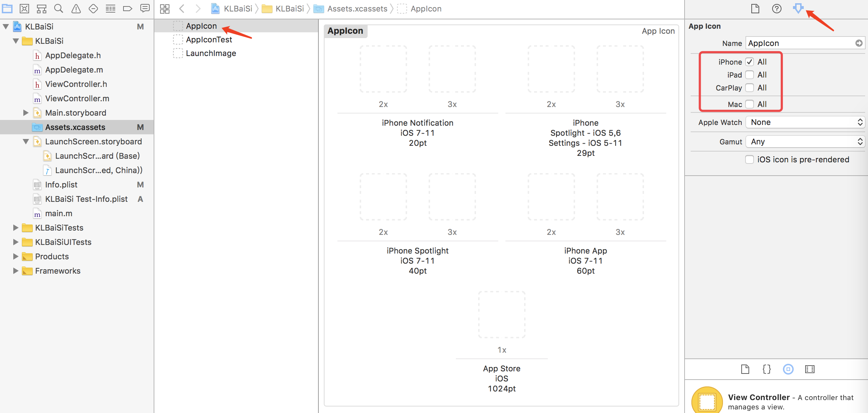Viewport: 868px width, 413px height.
Task: Click AppIcon tab in canvas
Action: point(345,31)
